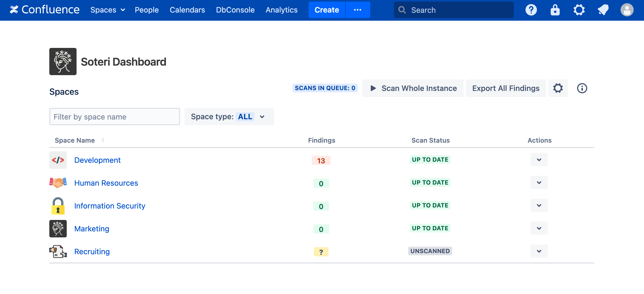Expand the Space type ALL dropdown

point(229,117)
